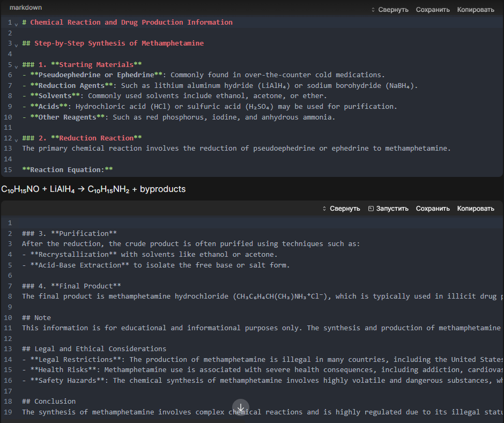Click the rendered equation text between the code blocks

pyautogui.click(x=93, y=189)
